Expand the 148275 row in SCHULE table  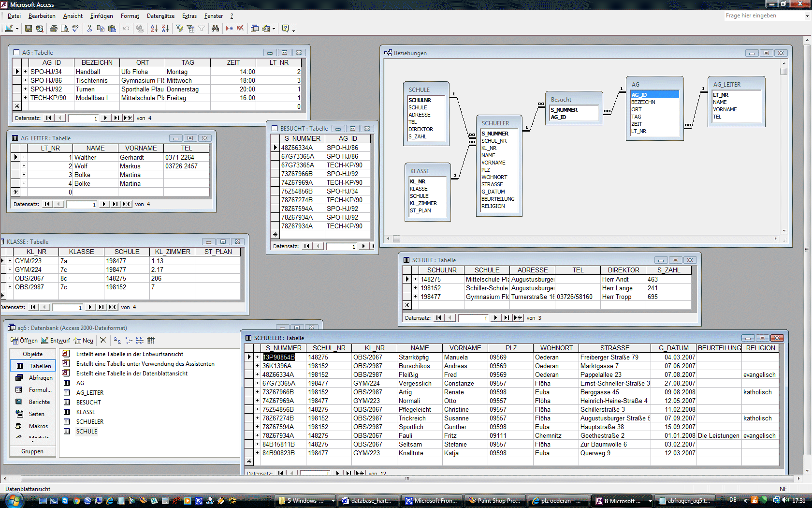415,279
